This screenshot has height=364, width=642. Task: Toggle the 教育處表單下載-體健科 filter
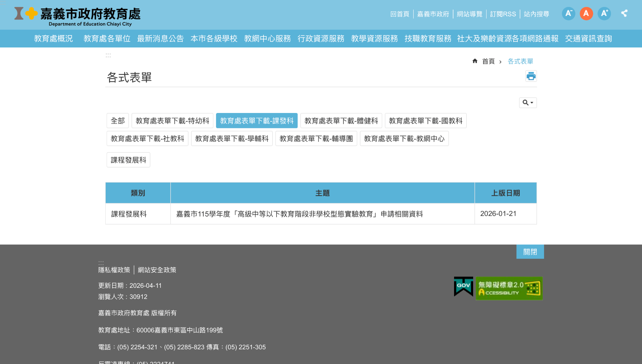341,120
